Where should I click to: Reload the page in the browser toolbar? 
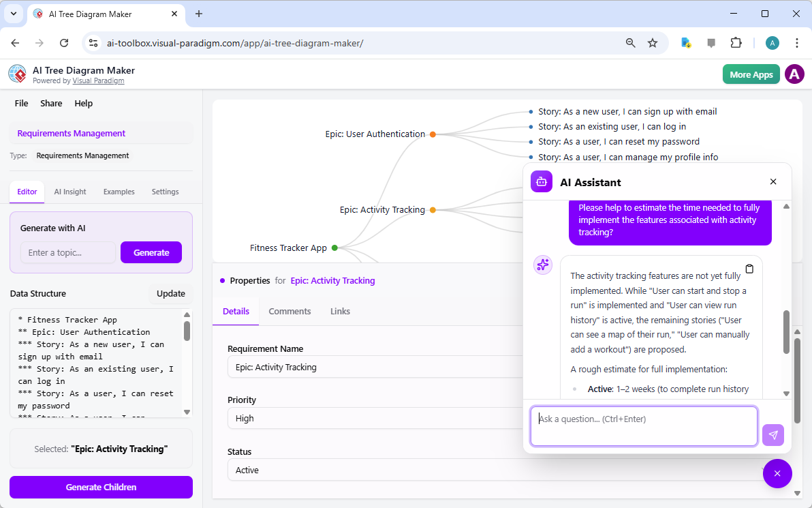click(x=64, y=42)
